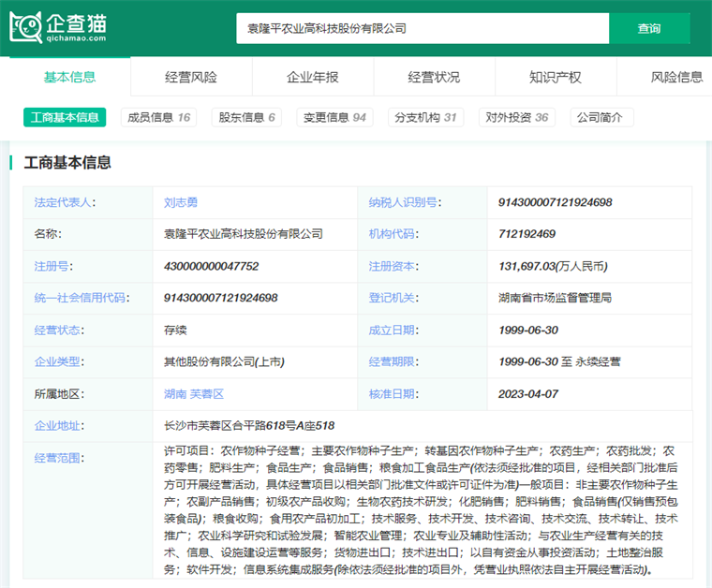This screenshot has height=588, width=712.
Task: Click the registration number 430000000047752
Action: (x=211, y=266)
